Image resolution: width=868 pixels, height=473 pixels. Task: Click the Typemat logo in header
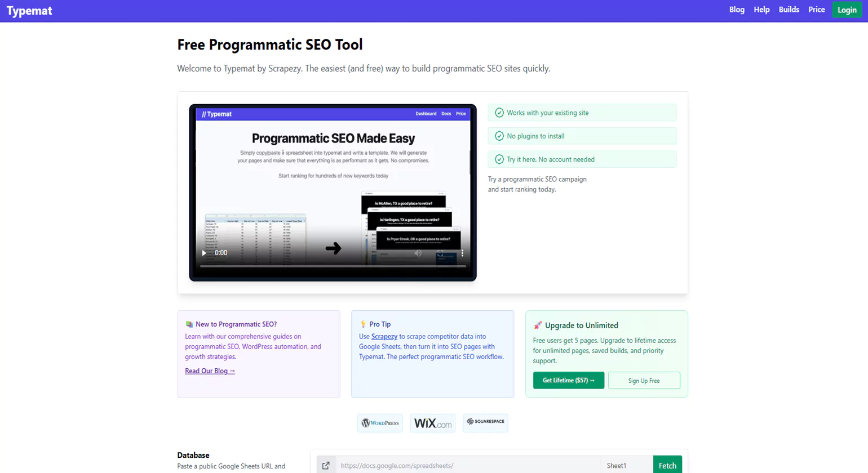29,11
